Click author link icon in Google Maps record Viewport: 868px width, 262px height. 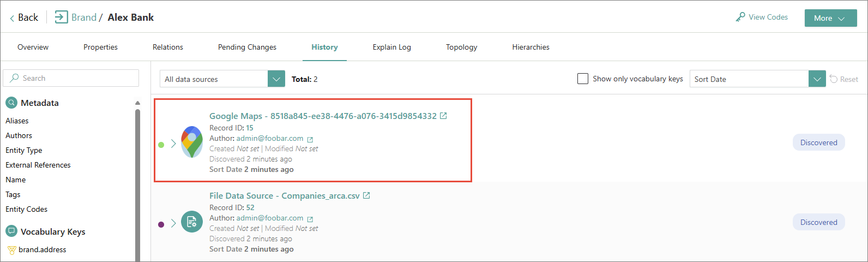pyautogui.click(x=310, y=139)
